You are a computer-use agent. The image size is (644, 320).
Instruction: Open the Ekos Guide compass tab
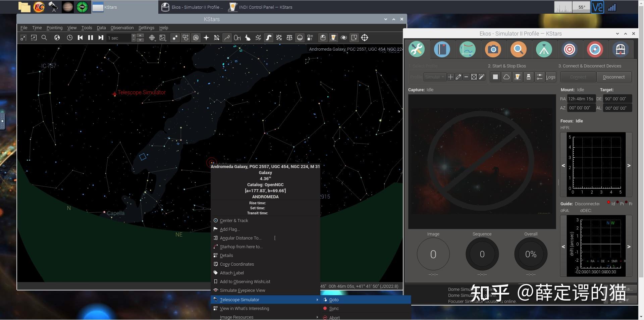click(595, 50)
